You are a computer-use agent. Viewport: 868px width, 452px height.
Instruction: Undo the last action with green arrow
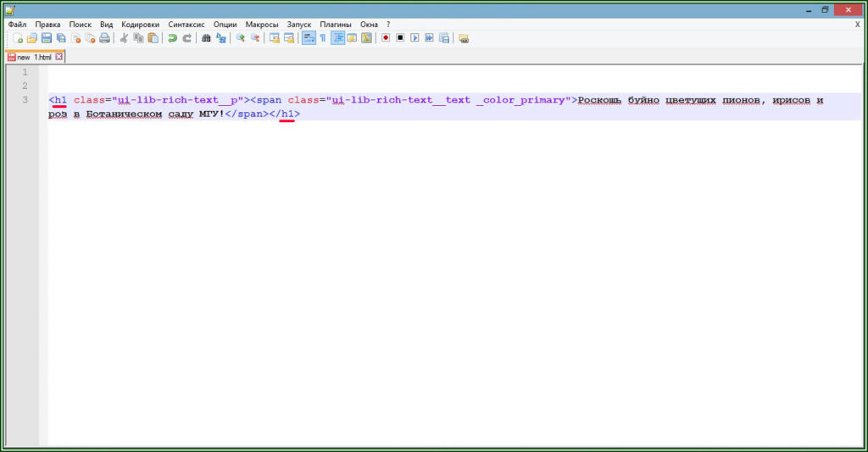(172, 38)
